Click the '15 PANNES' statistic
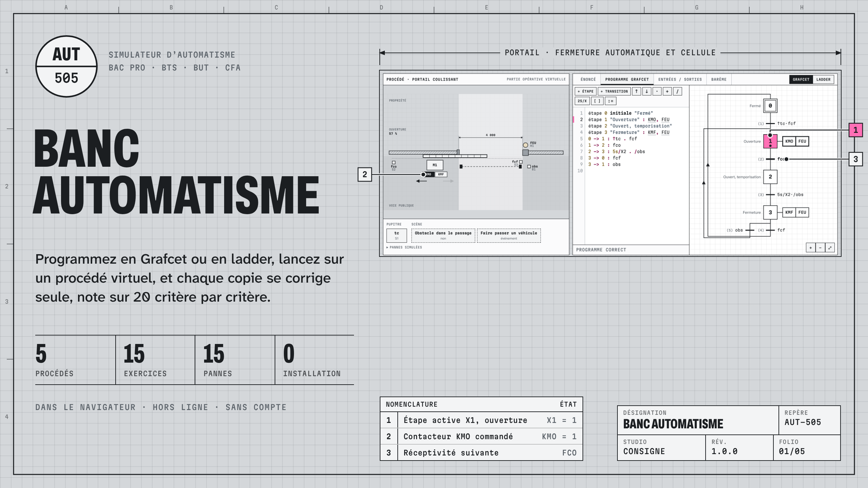 235,360
